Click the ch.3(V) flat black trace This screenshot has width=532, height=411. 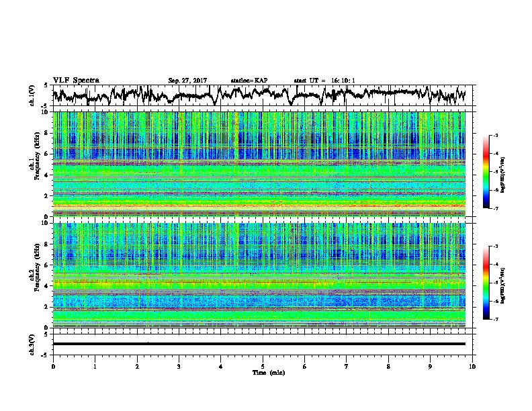(259, 344)
